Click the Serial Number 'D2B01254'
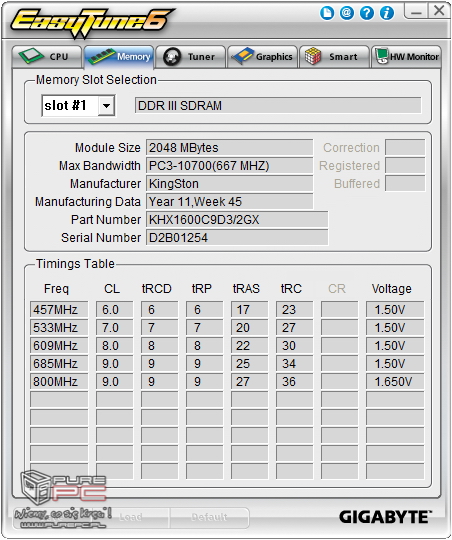This screenshot has width=452, height=540. pyautogui.click(x=237, y=238)
